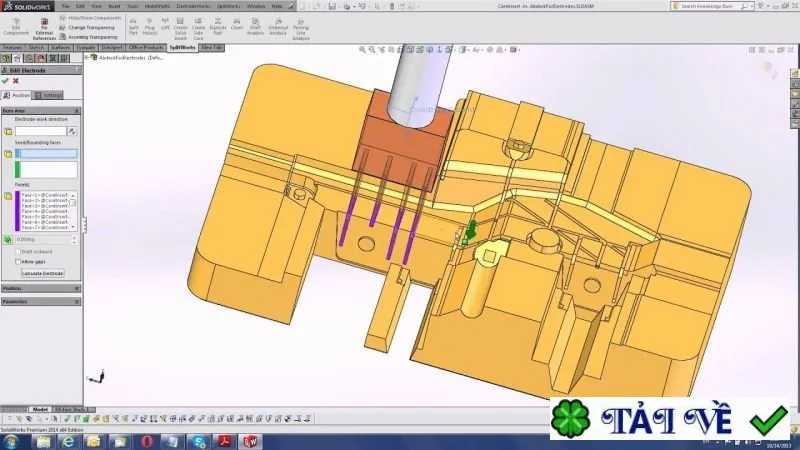800x450 pixels.
Task: Click the Calculate Electrode button
Action: (42, 273)
